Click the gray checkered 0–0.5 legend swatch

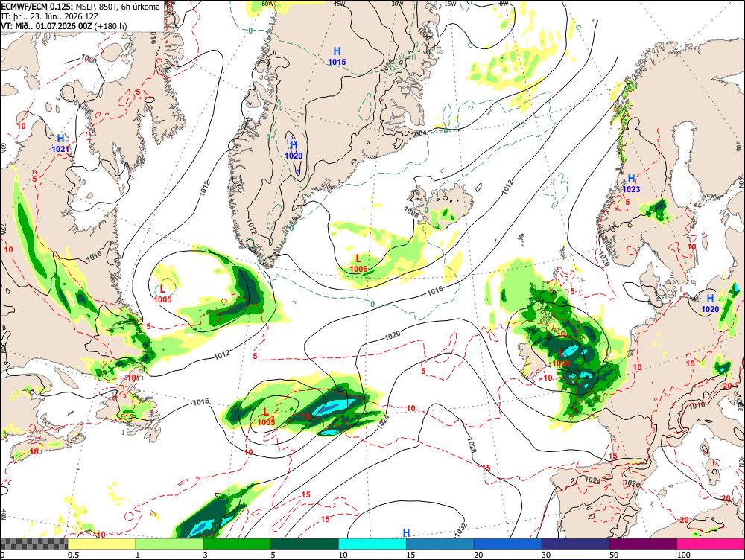click(34, 544)
